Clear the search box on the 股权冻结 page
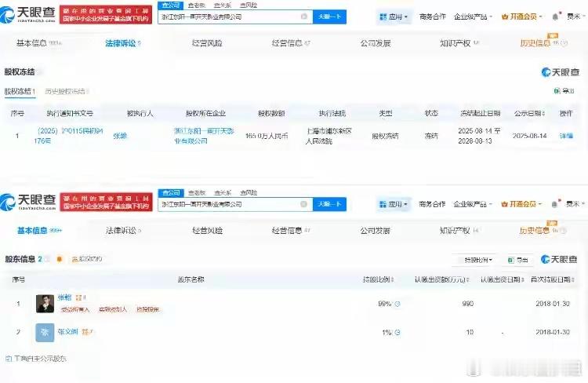 (x=304, y=16)
